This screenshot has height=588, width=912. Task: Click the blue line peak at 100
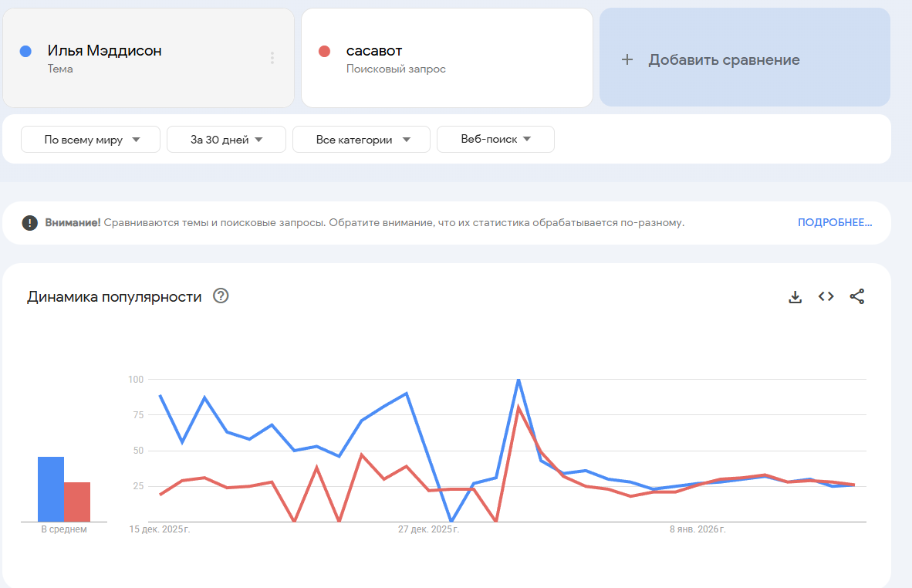518,380
